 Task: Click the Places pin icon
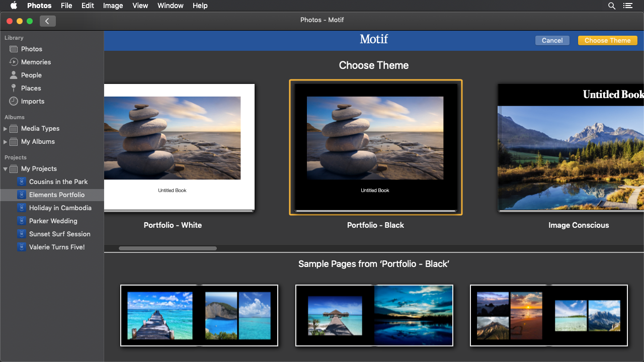tap(14, 88)
